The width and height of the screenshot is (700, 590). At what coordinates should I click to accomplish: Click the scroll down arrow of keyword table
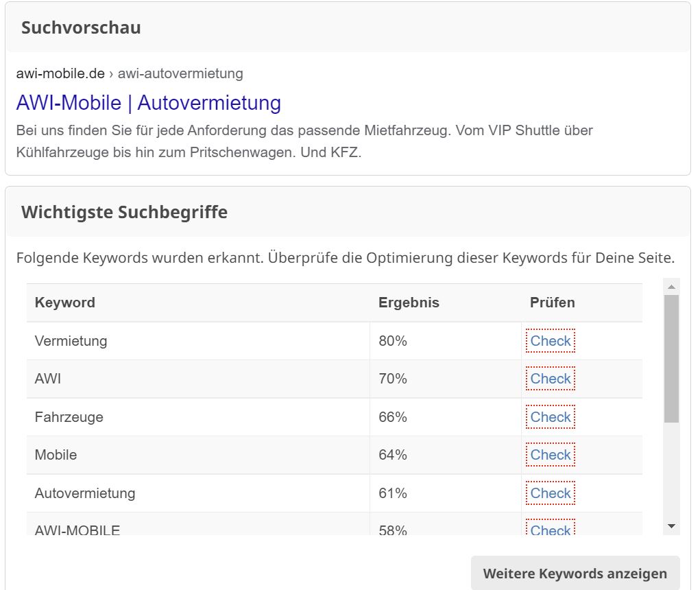pos(671,526)
